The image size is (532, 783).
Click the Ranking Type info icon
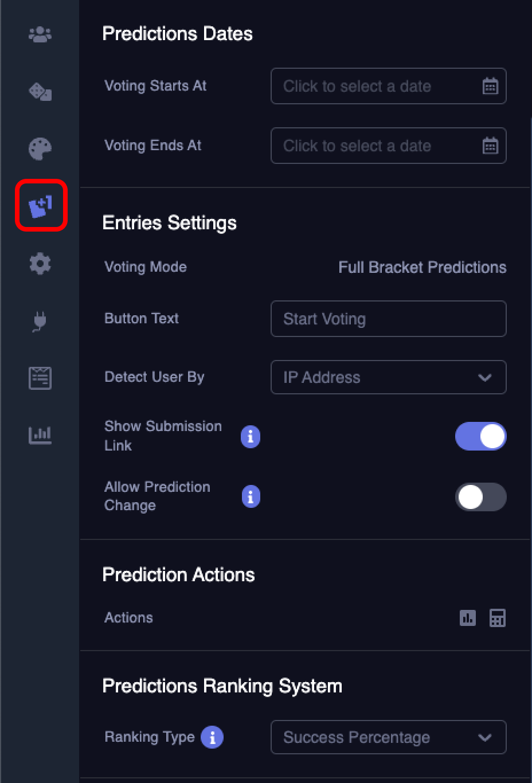tap(212, 737)
